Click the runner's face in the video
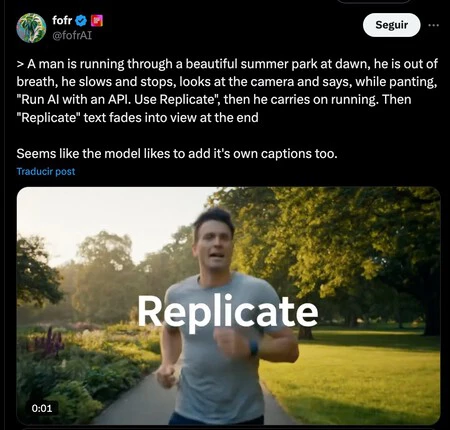 [x=214, y=245]
